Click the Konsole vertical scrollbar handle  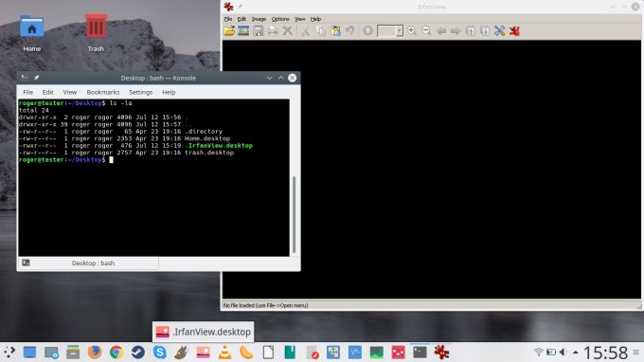[295, 214]
